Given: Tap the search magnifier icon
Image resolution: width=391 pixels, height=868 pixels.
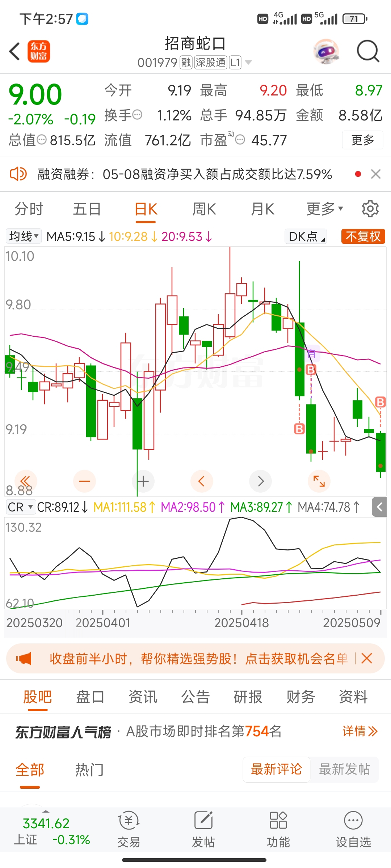Looking at the screenshot, I should [x=368, y=51].
